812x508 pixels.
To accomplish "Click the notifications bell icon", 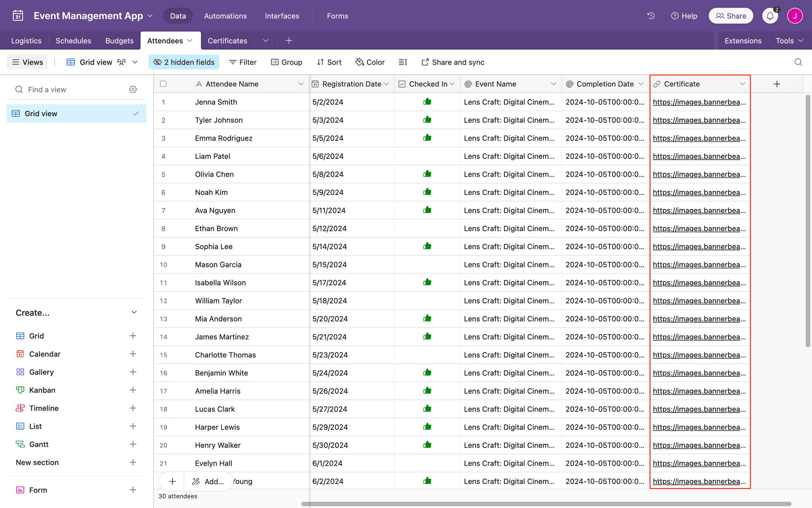I will [771, 16].
